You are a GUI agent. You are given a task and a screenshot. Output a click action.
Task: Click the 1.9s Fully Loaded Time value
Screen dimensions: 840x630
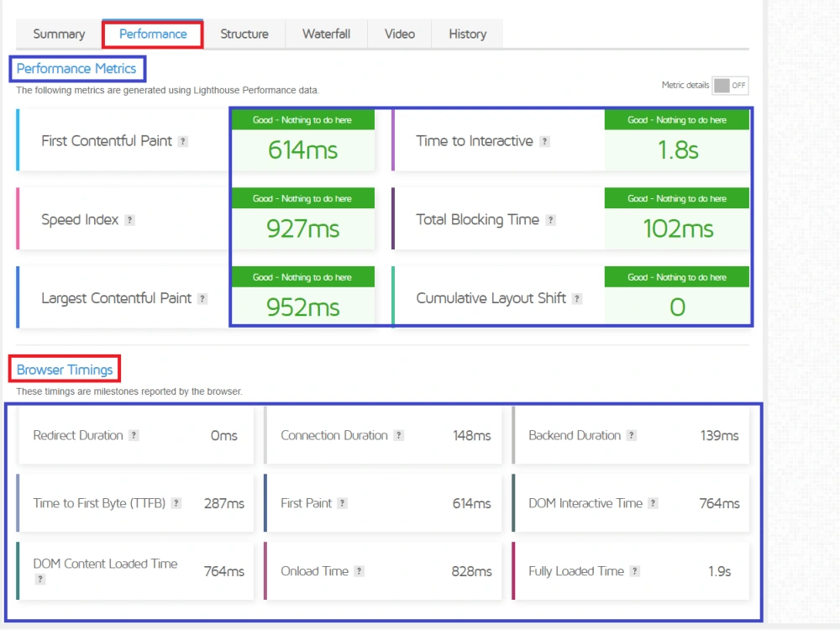point(720,572)
